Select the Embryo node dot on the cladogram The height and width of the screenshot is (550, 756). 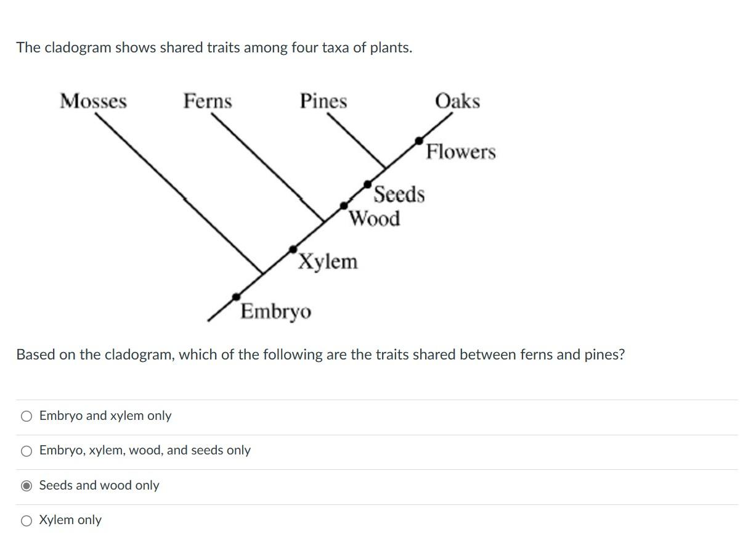click(x=236, y=297)
